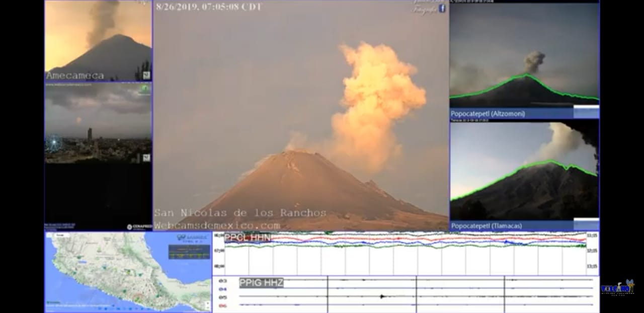The height and width of the screenshot is (313, 644).
Task: Click the Facebook icon on the main webcam
Action: click(442, 8)
